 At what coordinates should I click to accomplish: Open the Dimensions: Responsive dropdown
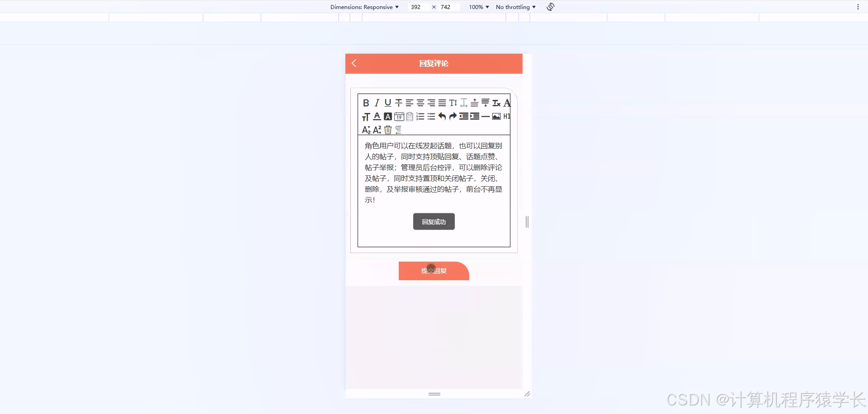click(364, 7)
